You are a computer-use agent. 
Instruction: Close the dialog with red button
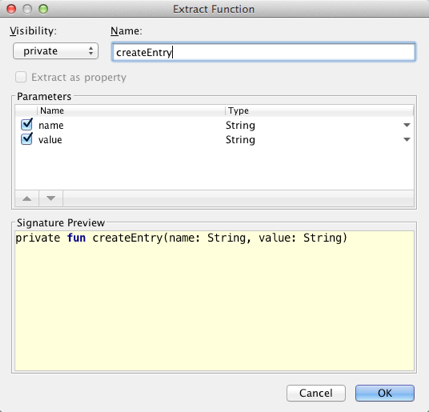11,9
